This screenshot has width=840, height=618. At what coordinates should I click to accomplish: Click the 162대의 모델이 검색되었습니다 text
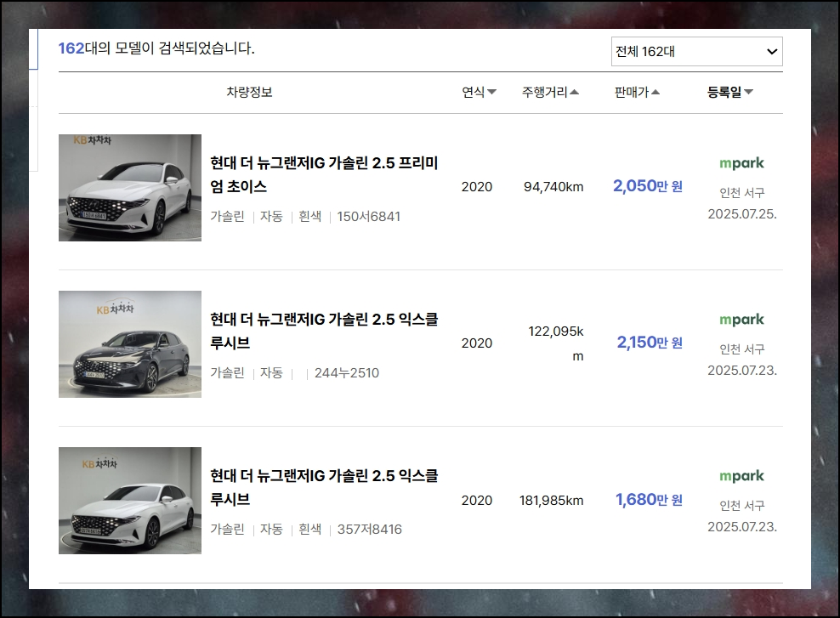156,48
